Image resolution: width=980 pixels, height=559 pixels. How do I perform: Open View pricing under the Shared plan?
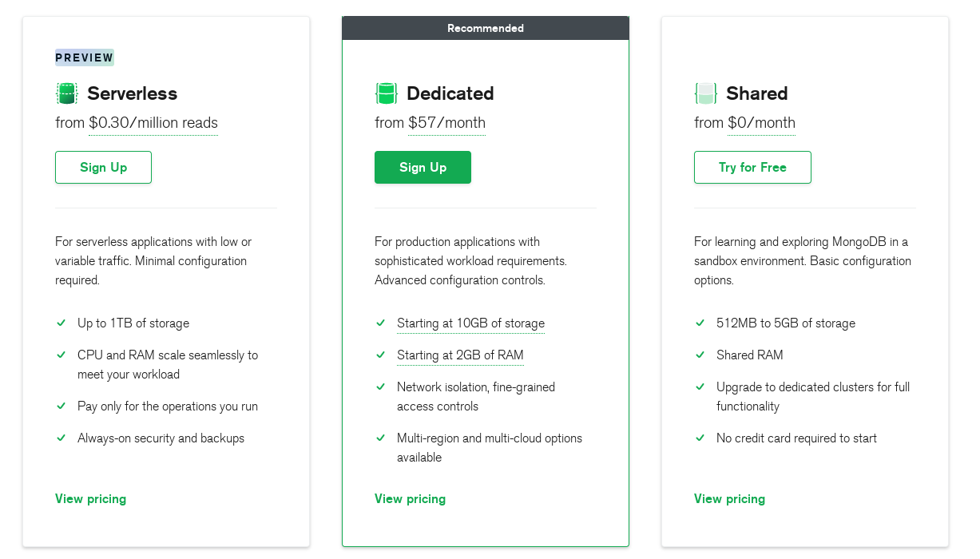click(x=729, y=498)
